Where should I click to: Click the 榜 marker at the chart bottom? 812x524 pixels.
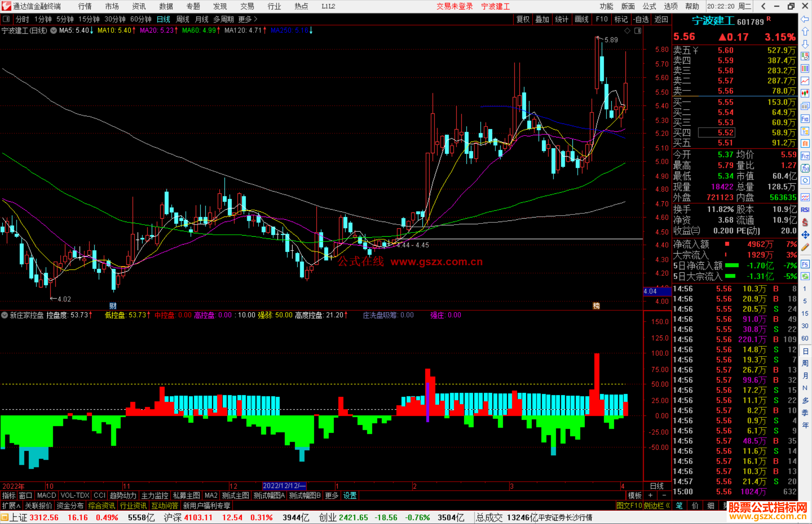(597, 306)
